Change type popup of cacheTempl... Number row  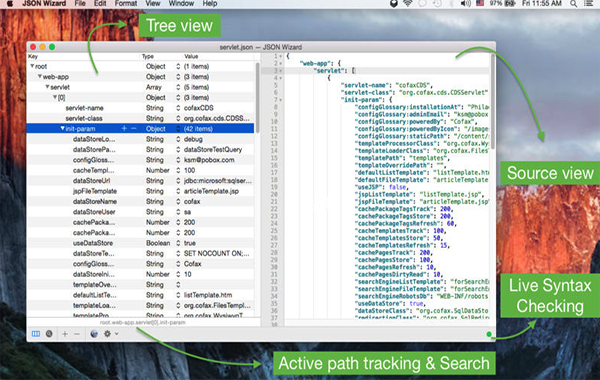(178, 170)
